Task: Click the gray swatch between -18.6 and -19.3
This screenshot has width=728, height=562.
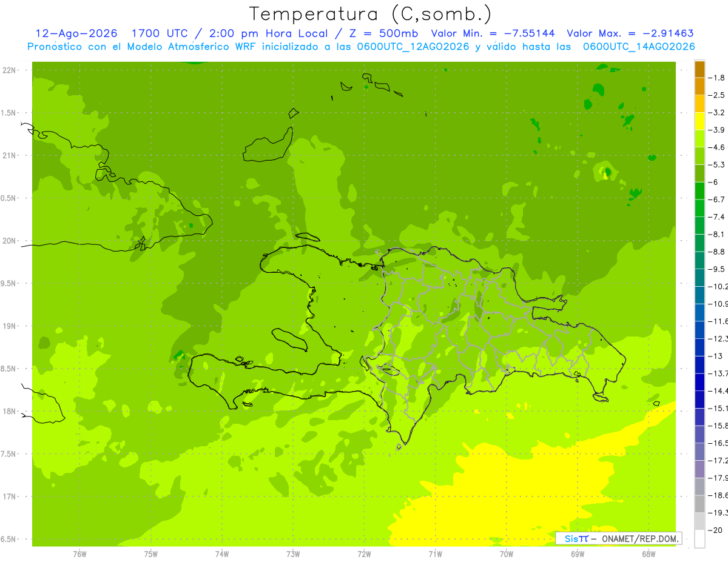Action: (699, 504)
